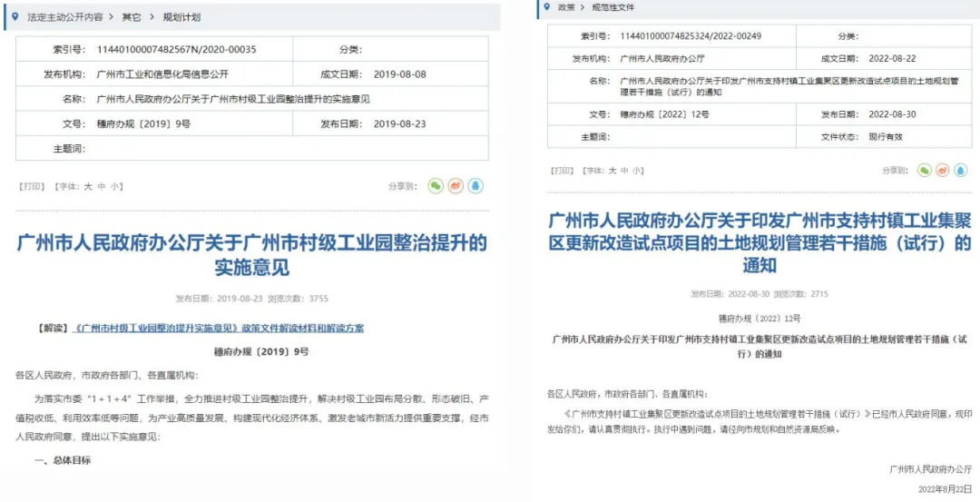
Task: Share right document to WeChat
Action: [925, 170]
